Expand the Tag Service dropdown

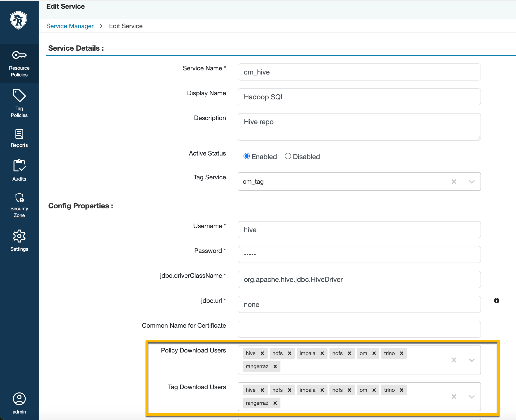coord(471,182)
